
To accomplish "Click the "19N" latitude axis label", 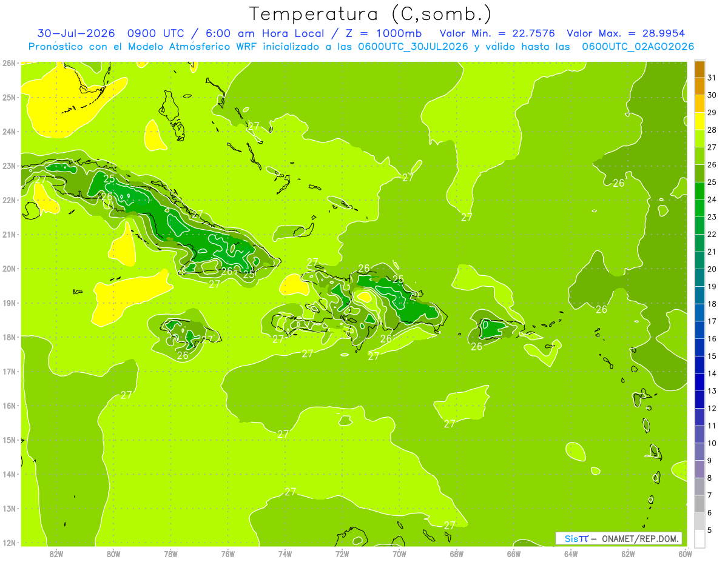I will tap(8, 303).
